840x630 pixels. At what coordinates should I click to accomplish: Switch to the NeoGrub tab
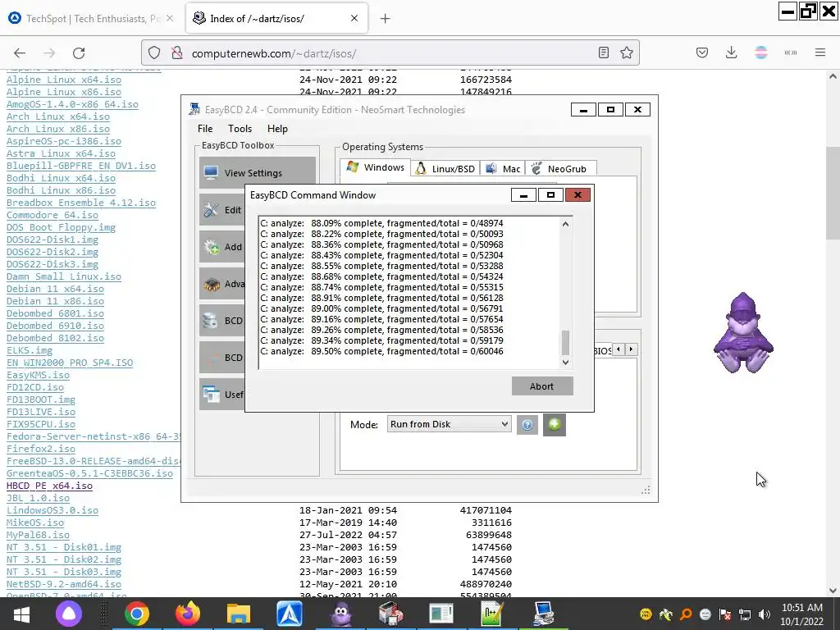(559, 169)
